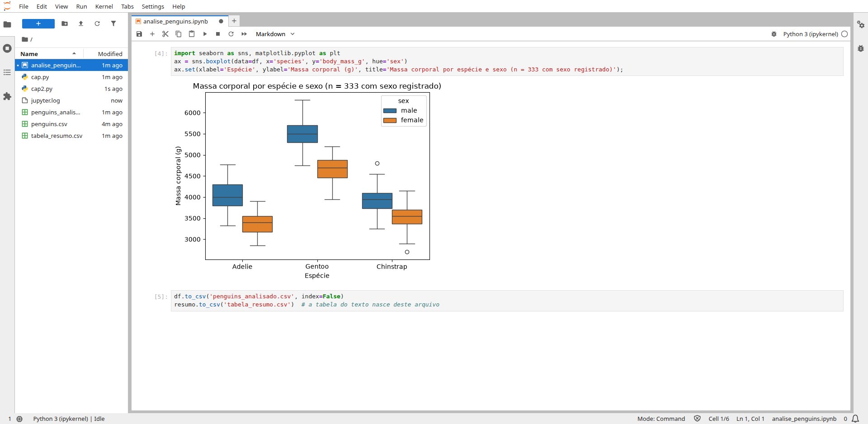The image size is (868, 424).
Task: Click Mode: Command in status bar
Action: coord(661,419)
